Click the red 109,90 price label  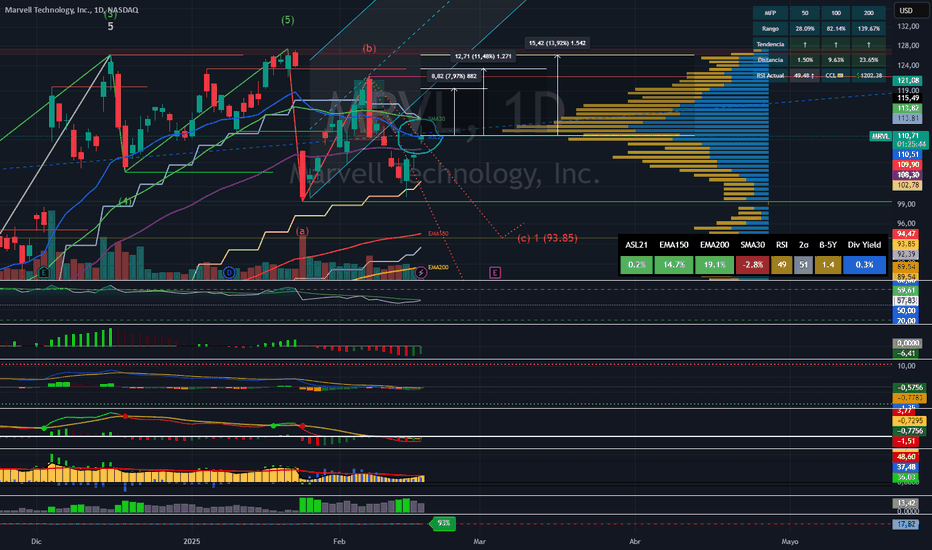(x=908, y=164)
